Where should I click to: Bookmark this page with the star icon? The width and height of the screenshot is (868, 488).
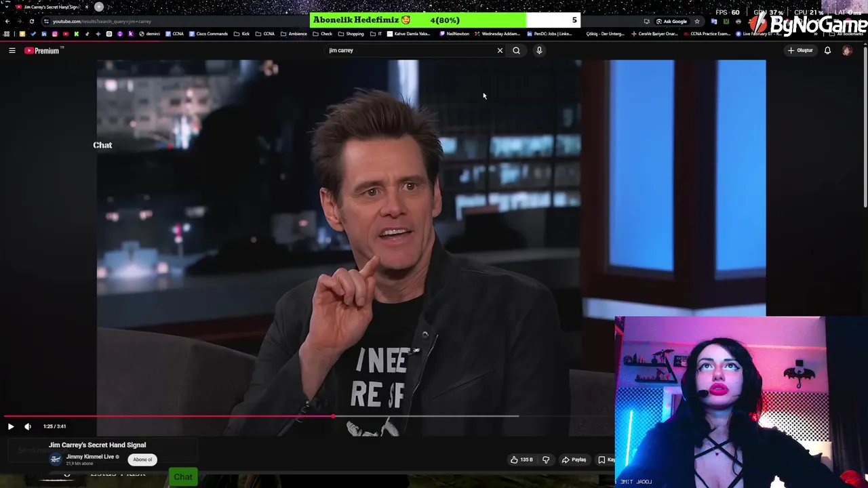[696, 21]
